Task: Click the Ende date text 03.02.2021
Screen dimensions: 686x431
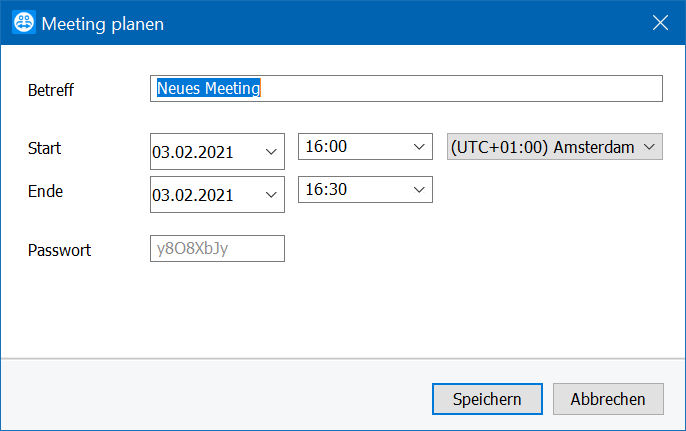Action: pos(192,195)
